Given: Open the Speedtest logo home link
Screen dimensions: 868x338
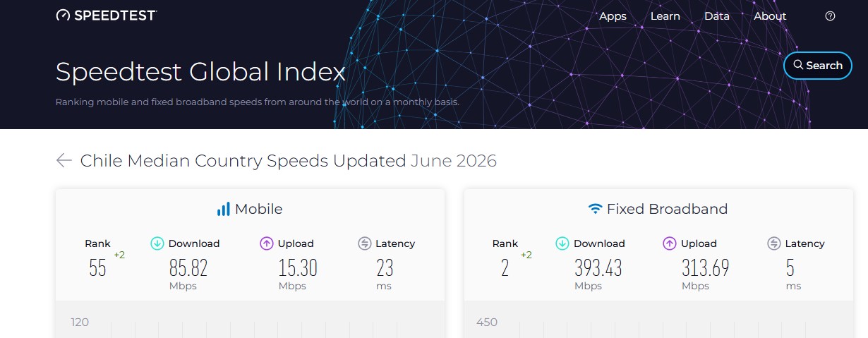Looking at the screenshot, I should pos(107,15).
